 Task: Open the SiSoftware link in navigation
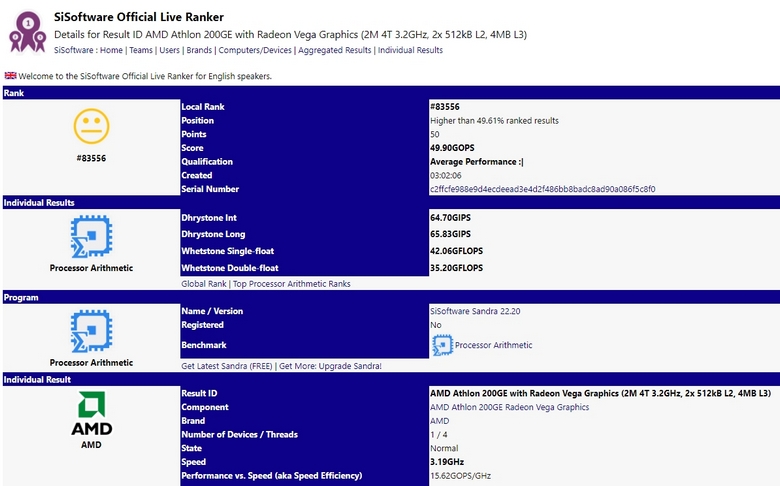tap(74, 50)
